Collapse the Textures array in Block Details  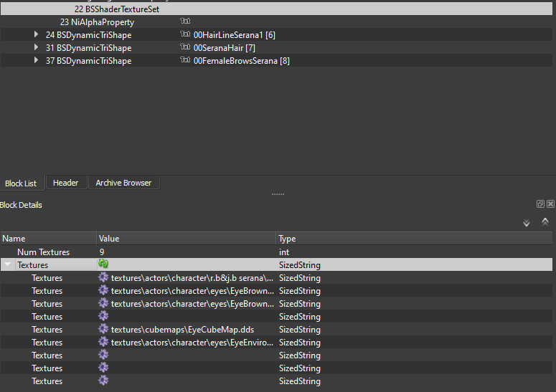pyautogui.click(x=8, y=264)
